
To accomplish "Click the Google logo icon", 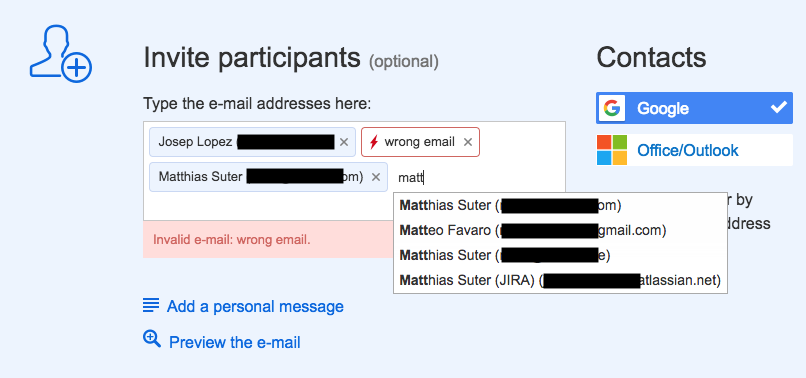I will [x=612, y=108].
